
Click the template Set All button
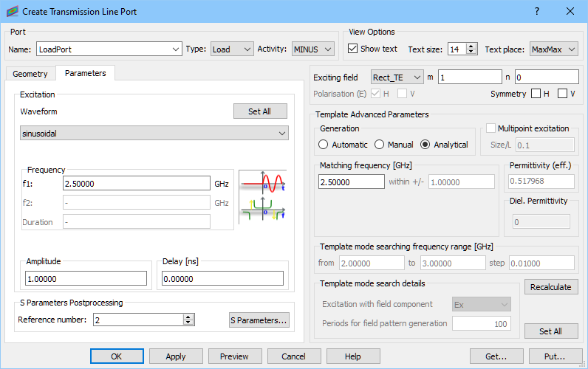coord(551,331)
